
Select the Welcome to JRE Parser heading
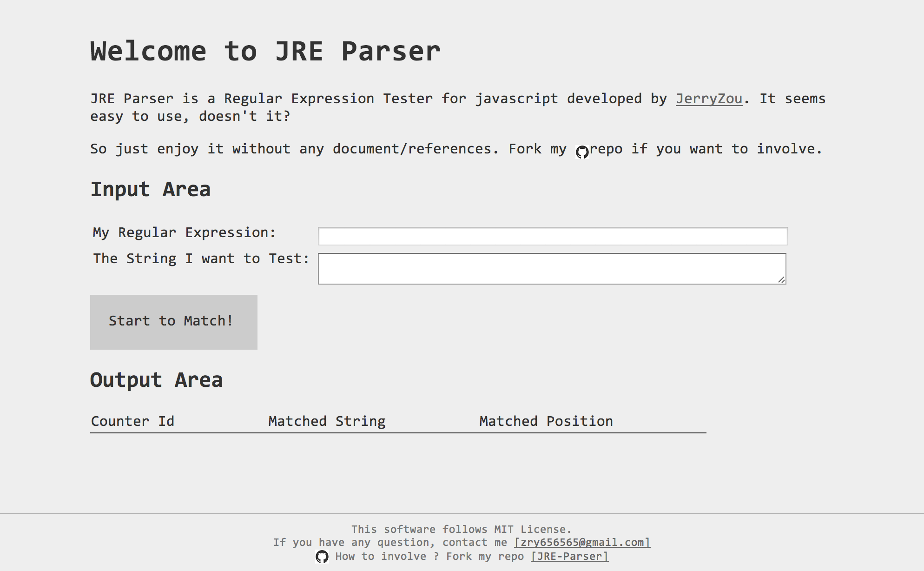[x=264, y=51]
